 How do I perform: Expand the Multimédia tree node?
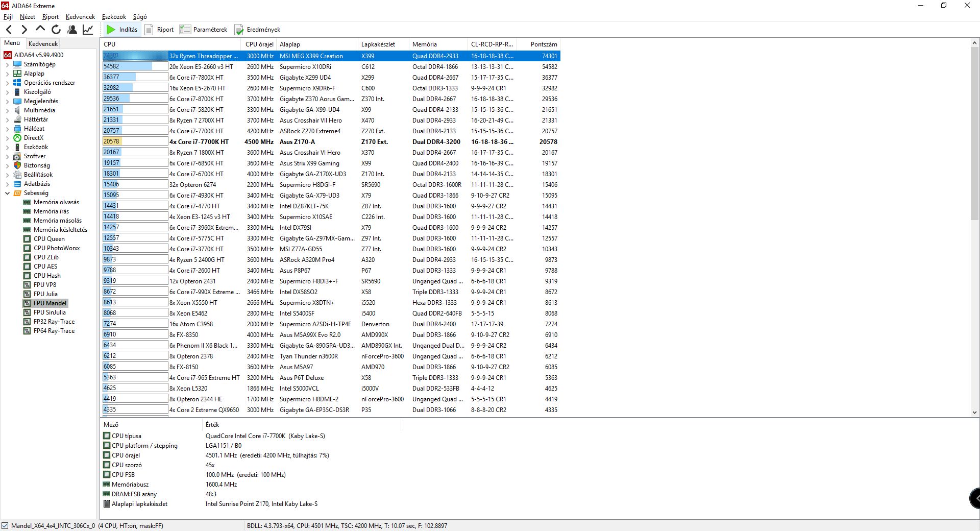[7, 111]
